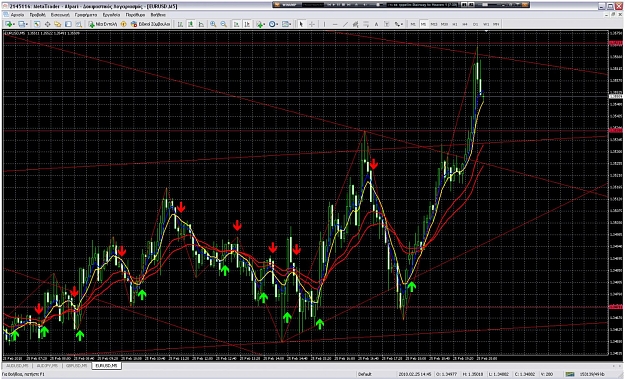Switch to the AUDUSD,M5 chart tab
Viewport: 625px width, 379px height.
click(18, 365)
